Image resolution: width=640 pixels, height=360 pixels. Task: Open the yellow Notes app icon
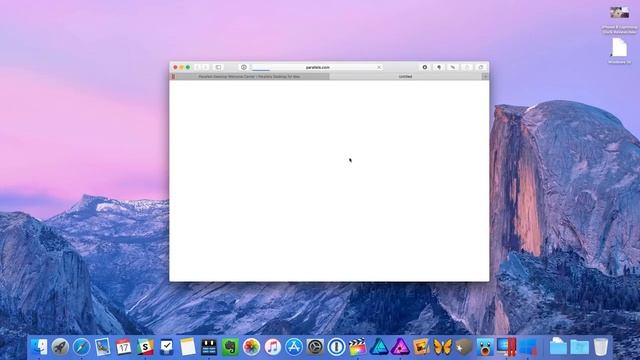pos(188,347)
